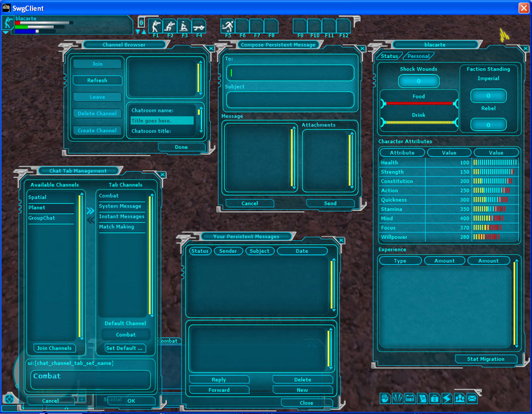
Task: Click Done in the Channel Browser
Action: click(182, 147)
